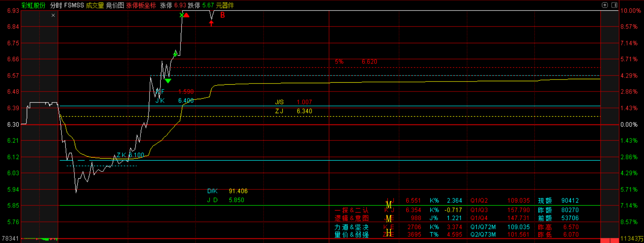The height and width of the screenshot is (243, 644).
Task: Click the upward arrow icon at top right
Action: click(605, 5)
